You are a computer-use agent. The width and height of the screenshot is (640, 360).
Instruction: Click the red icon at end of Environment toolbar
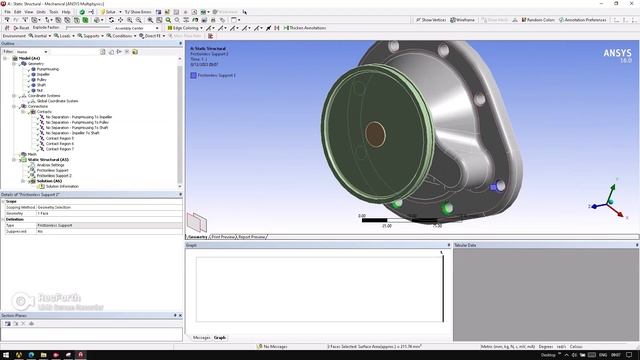click(211, 36)
